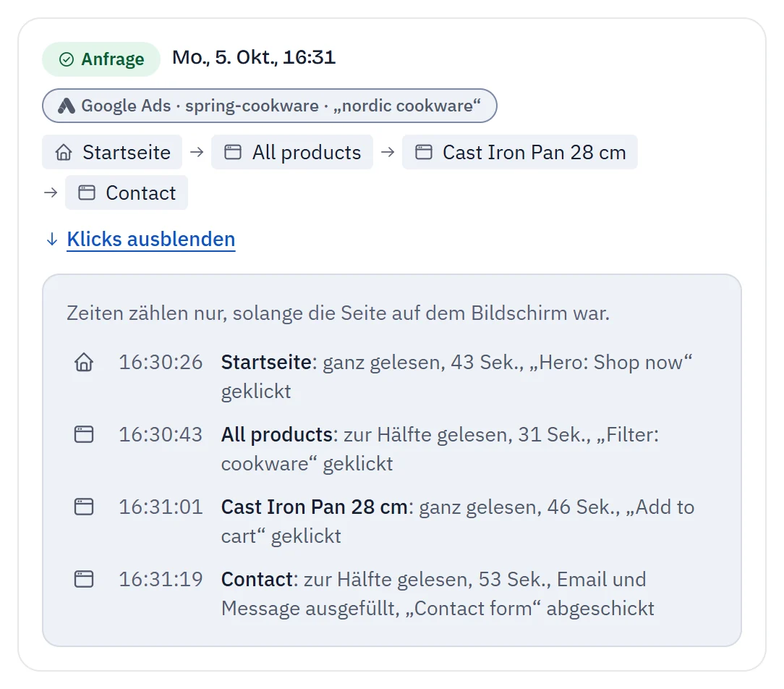Click the timestamp 16:31:01
Screen dimensions: 784x689
(161, 507)
